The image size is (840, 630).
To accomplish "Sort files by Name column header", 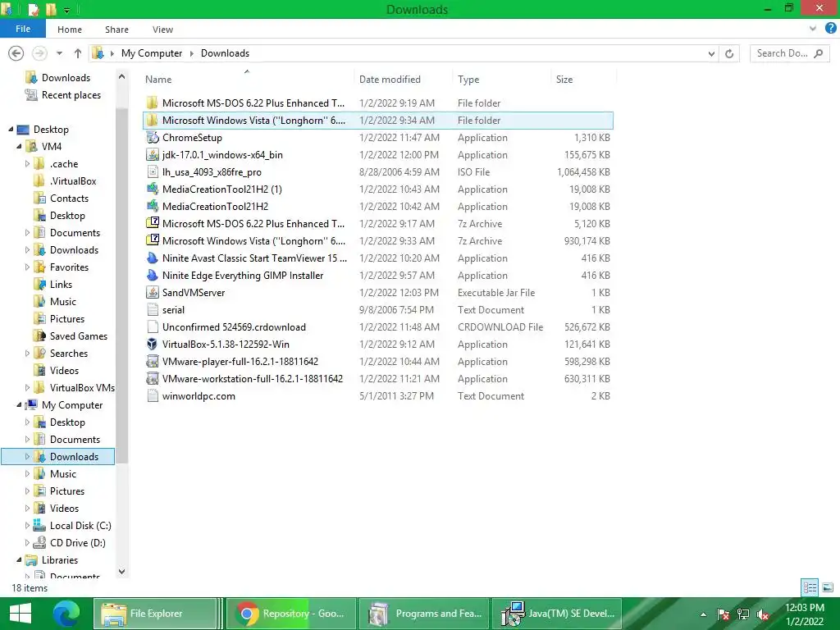I will click(x=247, y=80).
